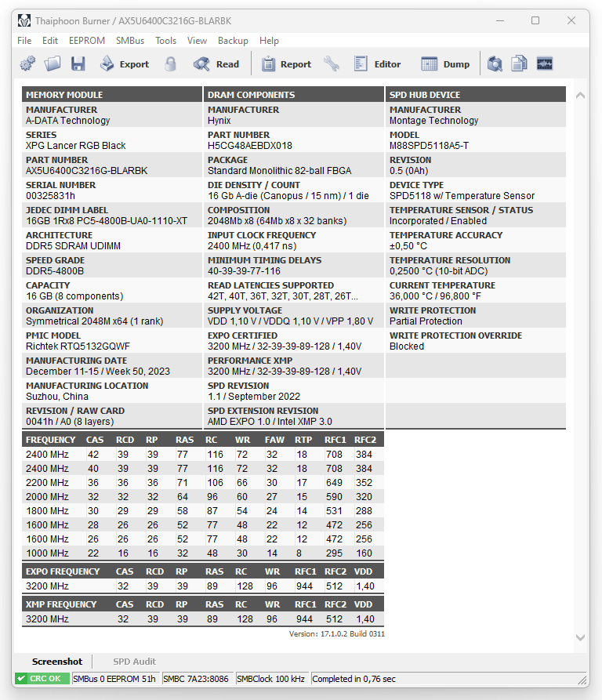Click the CRC OK status indicator
This screenshot has height=700, width=602.
(x=42, y=679)
